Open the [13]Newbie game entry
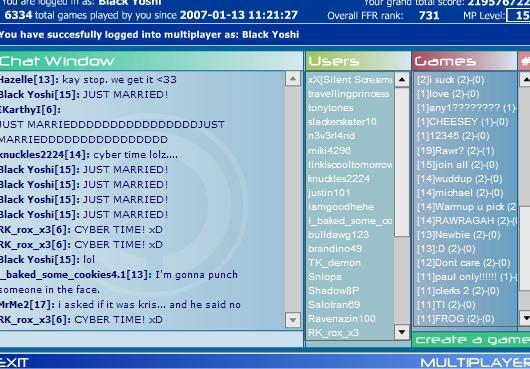Screen dimensions: 530x369 (458, 235)
